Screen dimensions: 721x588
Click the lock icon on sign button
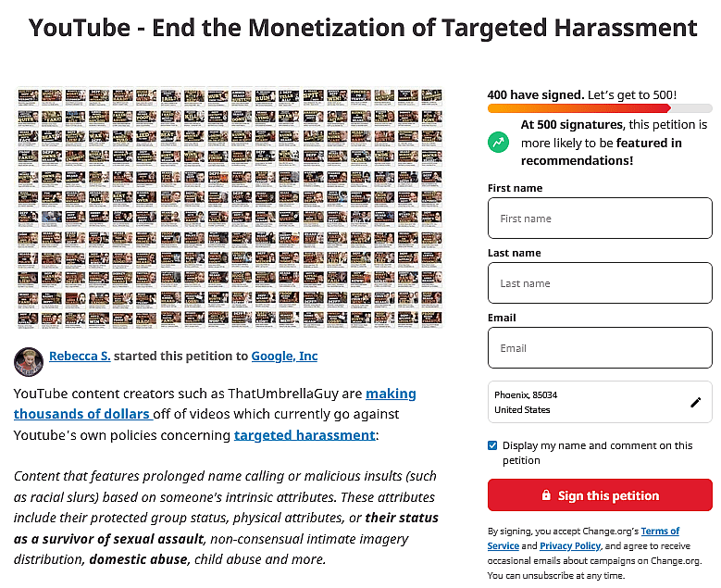coord(546,495)
